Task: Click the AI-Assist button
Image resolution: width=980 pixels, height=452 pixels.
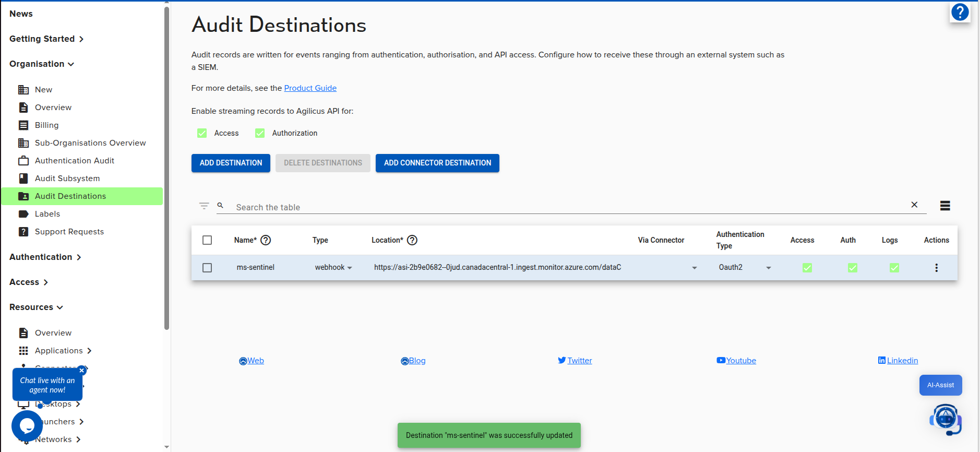Action: point(941,385)
